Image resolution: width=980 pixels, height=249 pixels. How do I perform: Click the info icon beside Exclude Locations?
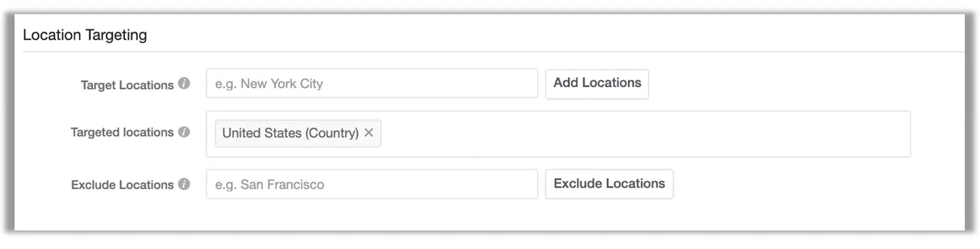(x=184, y=184)
